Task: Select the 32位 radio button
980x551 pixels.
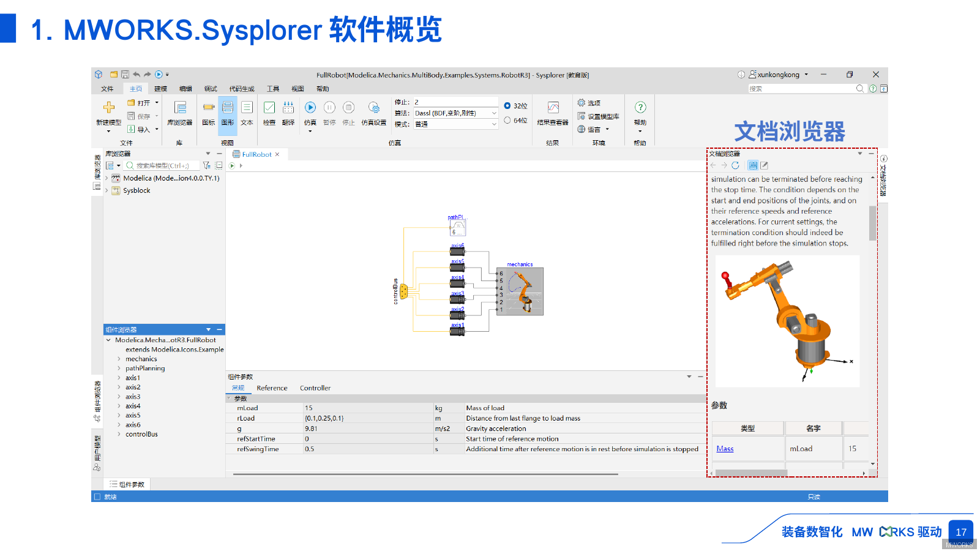Action: [507, 106]
